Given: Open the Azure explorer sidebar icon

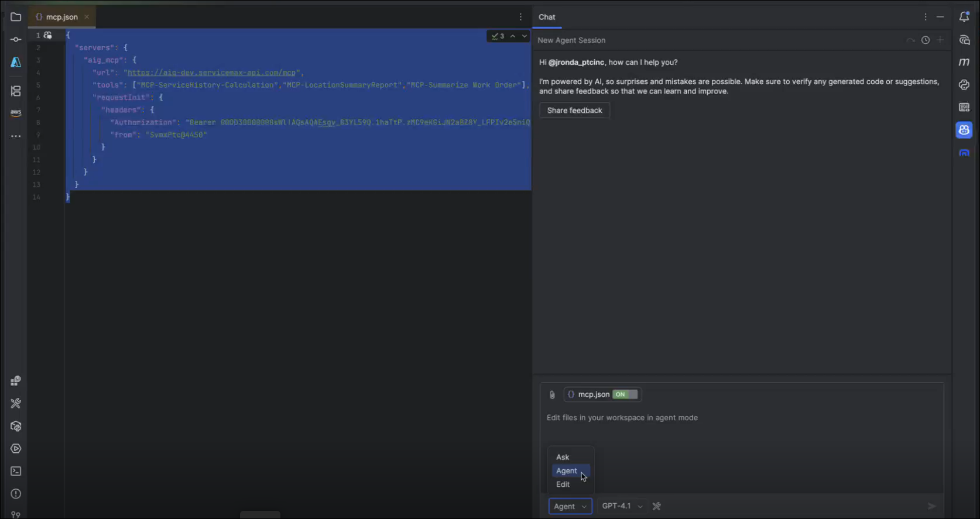Looking at the screenshot, I should pyautogui.click(x=16, y=62).
